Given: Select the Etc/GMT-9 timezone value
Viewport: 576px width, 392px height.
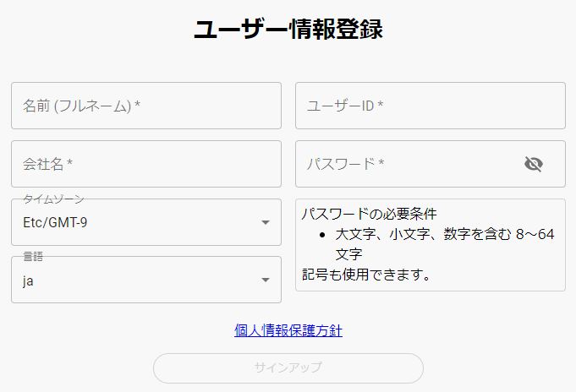Looking at the screenshot, I should click(x=55, y=222).
